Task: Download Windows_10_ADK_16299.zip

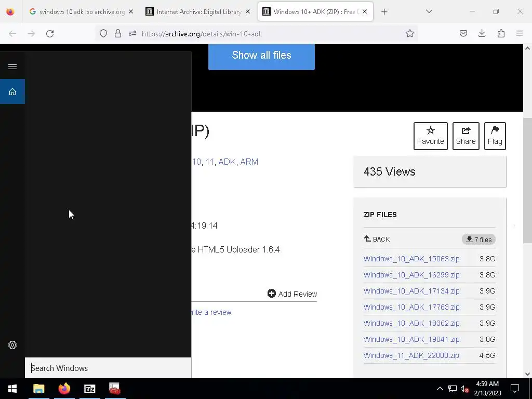Action: point(411,275)
